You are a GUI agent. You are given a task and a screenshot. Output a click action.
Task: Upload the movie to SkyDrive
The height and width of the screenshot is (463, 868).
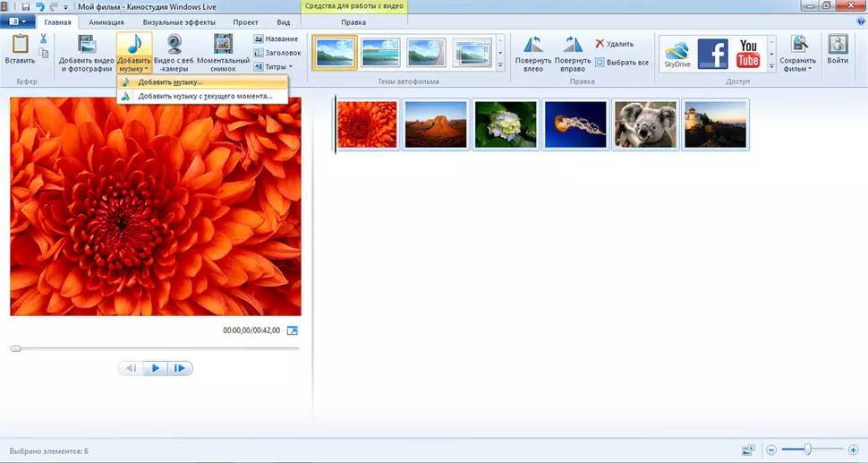[677, 54]
